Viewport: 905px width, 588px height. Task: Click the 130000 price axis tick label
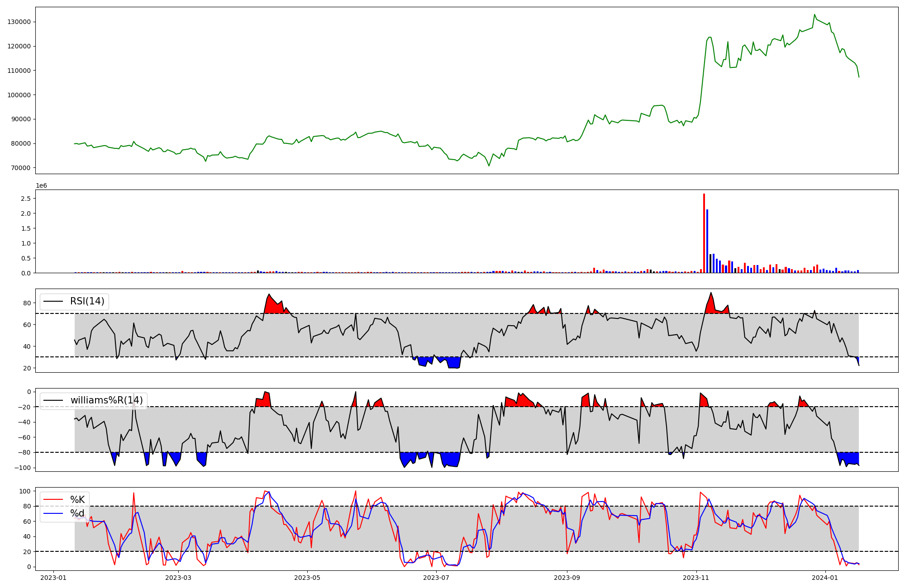click(x=19, y=22)
